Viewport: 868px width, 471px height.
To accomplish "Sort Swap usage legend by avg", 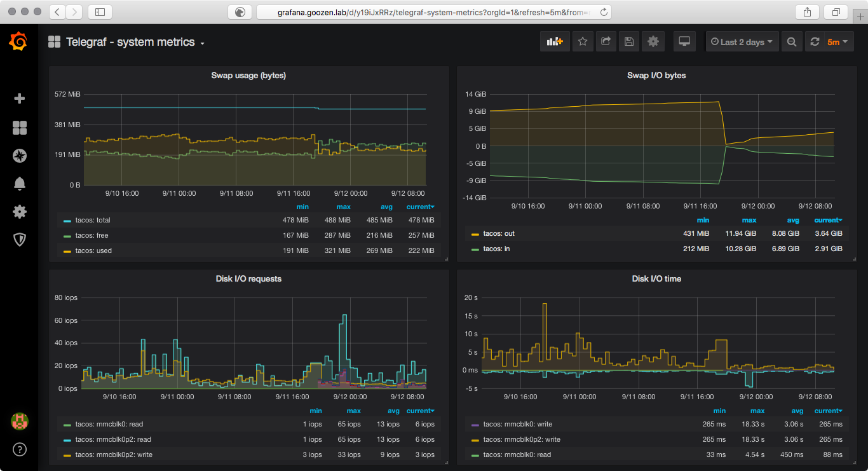I will coord(386,207).
